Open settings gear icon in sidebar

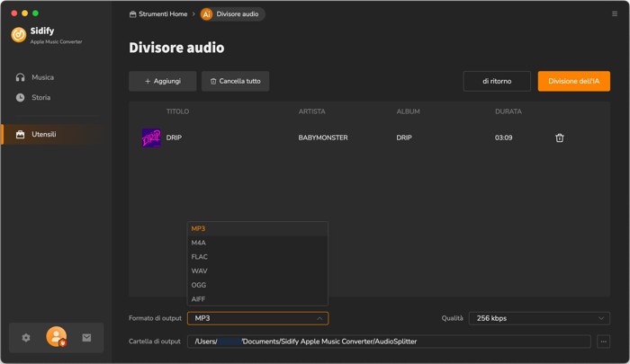tap(26, 338)
